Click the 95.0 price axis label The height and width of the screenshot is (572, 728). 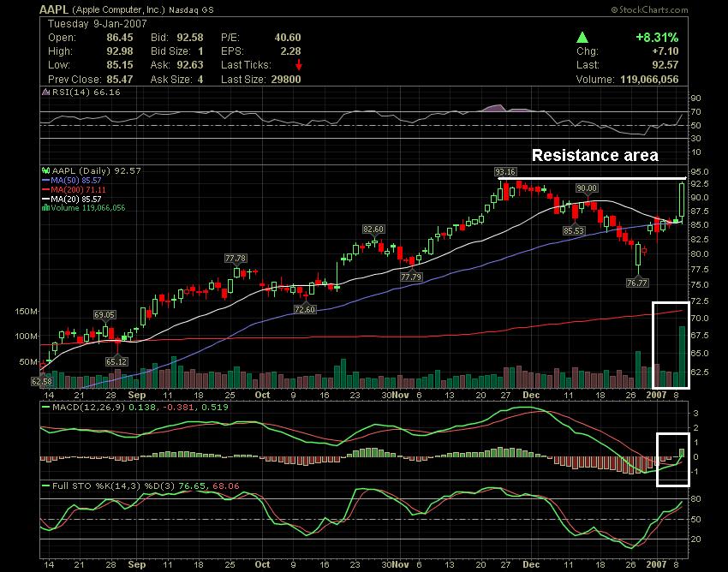click(x=700, y=172)
